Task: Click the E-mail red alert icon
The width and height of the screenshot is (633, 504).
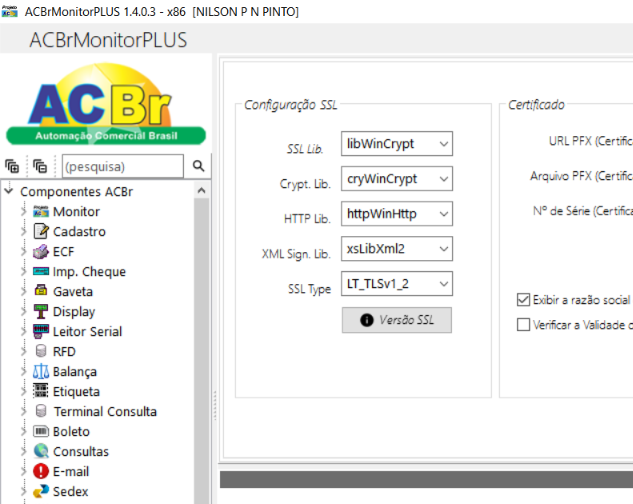Action: click(x=41, y=471)
